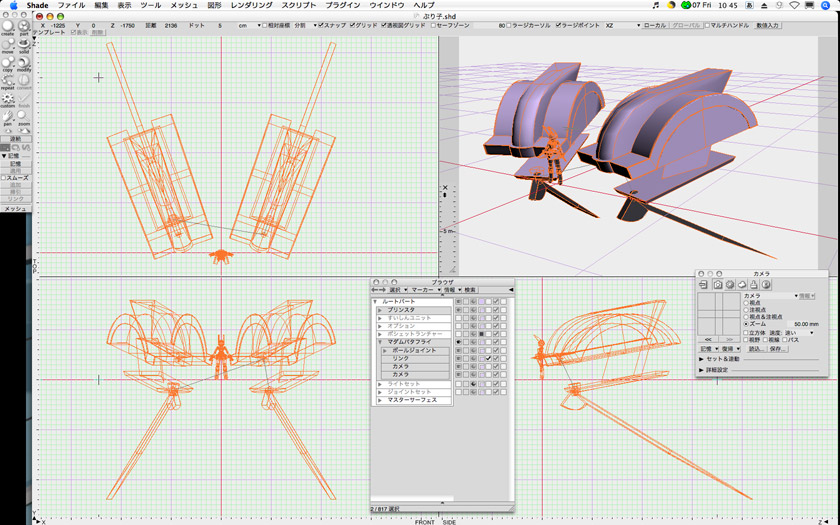Click the copy tool icon
The height and width of the screenshot is (525, 840).
(8, 63)
